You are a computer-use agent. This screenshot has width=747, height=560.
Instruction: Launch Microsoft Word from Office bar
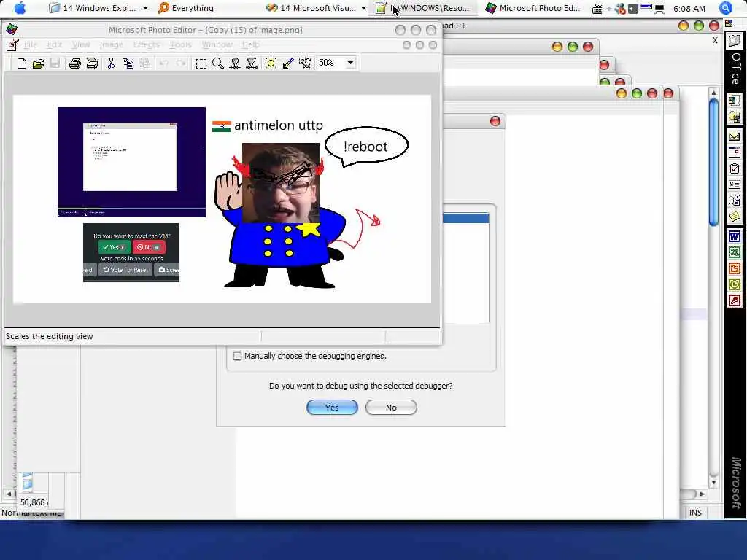(x=735, y=236)
